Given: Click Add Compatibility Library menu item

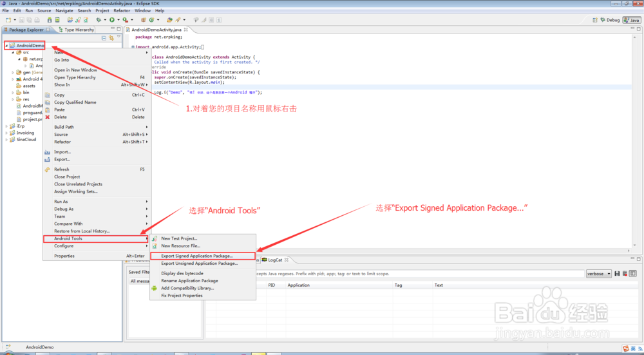Looking at the screenshot, I should (203, 288).
